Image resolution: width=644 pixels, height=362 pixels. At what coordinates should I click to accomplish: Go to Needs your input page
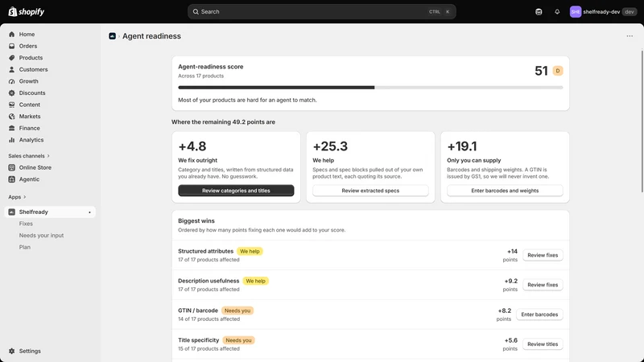pos(42,236)
